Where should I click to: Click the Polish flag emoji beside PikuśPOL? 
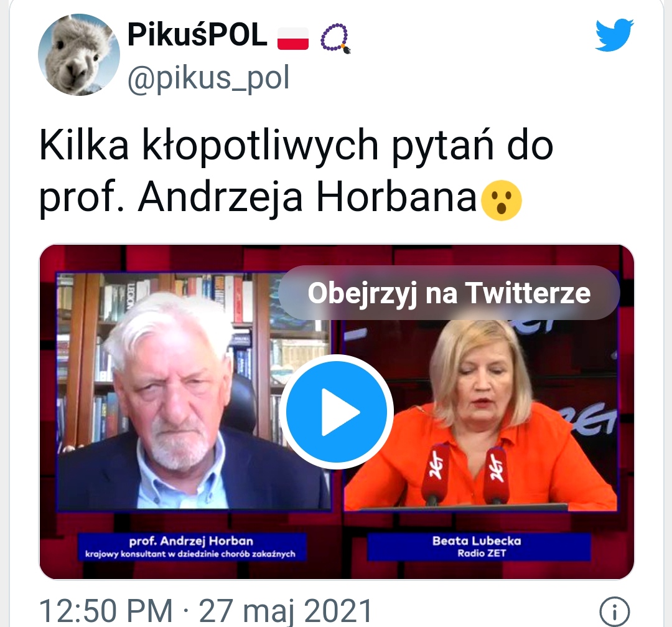pos(293,39)
